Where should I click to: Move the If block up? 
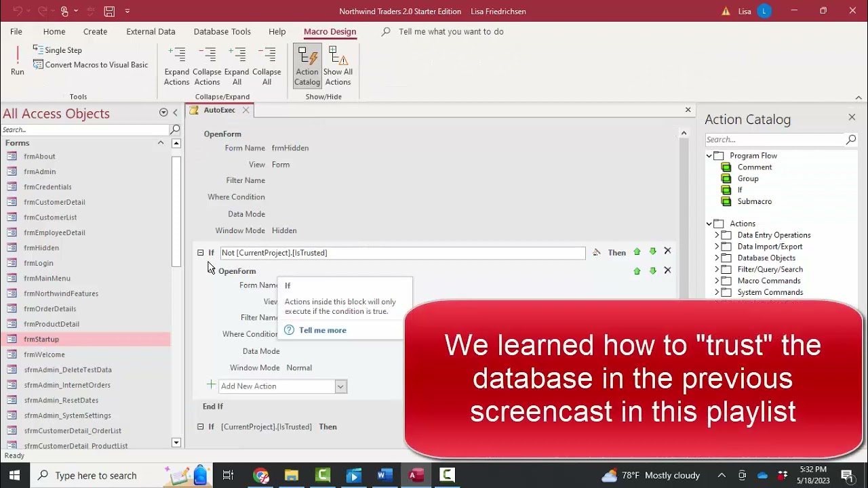coord(637,252)
